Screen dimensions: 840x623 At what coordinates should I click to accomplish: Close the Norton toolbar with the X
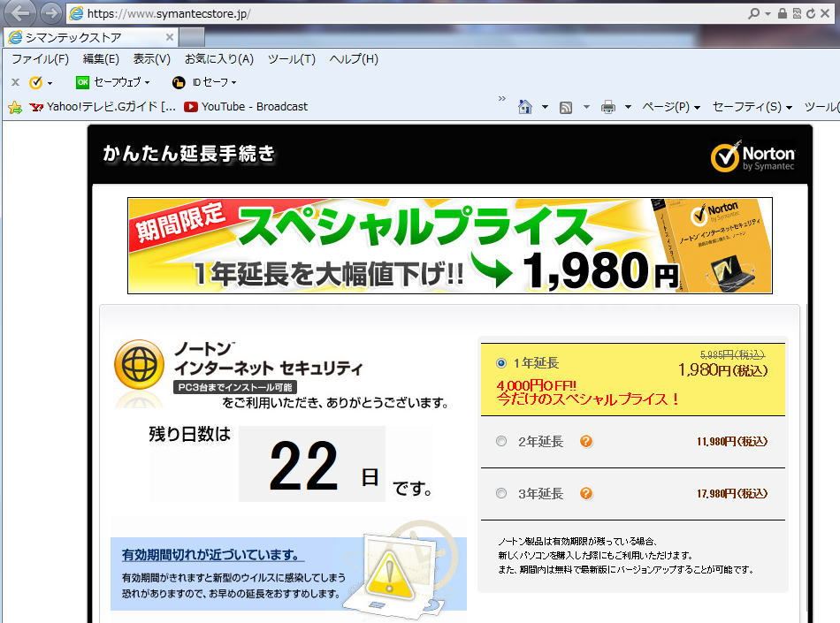[16, 82]
